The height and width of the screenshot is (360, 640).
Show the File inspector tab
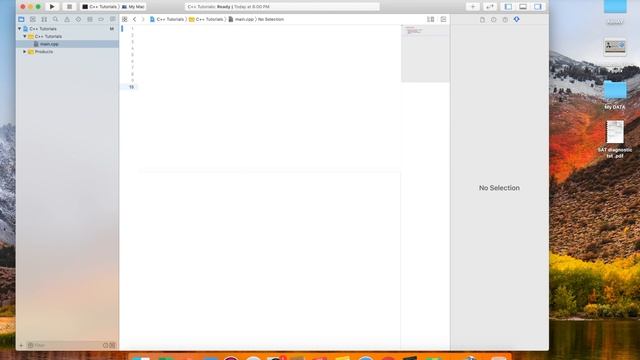tap(482, 19)
